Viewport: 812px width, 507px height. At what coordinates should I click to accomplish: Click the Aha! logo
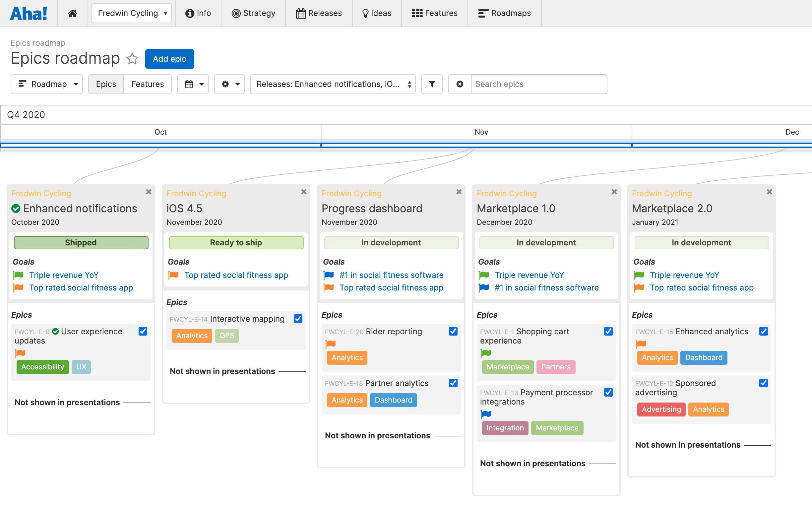click(x=29, y=13)
